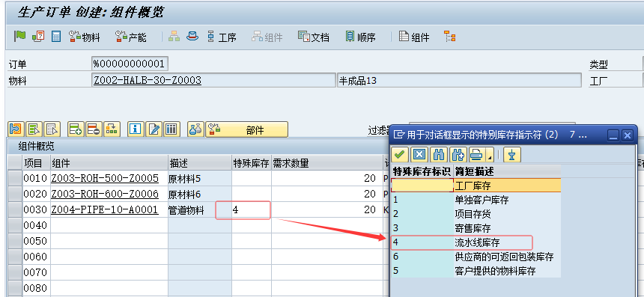Screen dimensions: 644x297
Task: Click the 部件 button
Action: 247,129
